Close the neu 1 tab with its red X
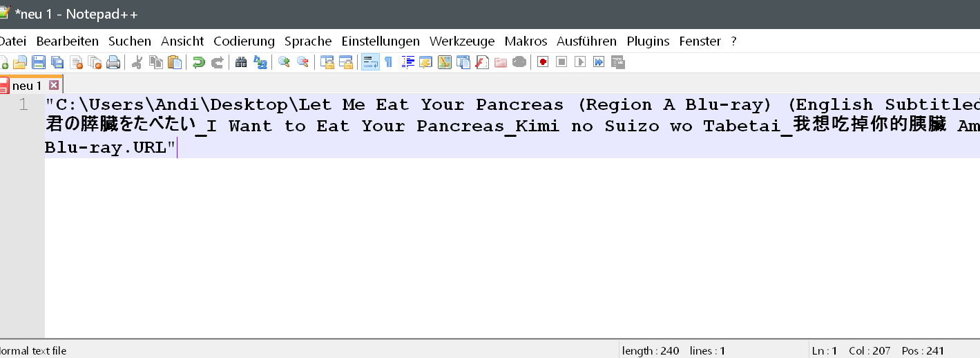980x358 pixels. tap(54, 86)
